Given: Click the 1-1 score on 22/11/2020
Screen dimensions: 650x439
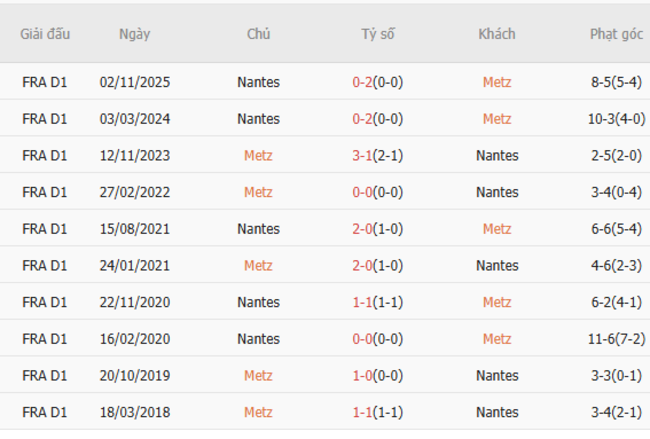Looking at the screenshot, I should pyautogui.click(x=362, y=302).
